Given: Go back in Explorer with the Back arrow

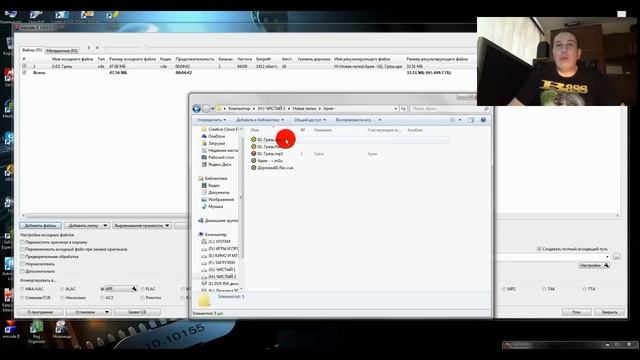Looking at the screenshot, I should [196, 109].
